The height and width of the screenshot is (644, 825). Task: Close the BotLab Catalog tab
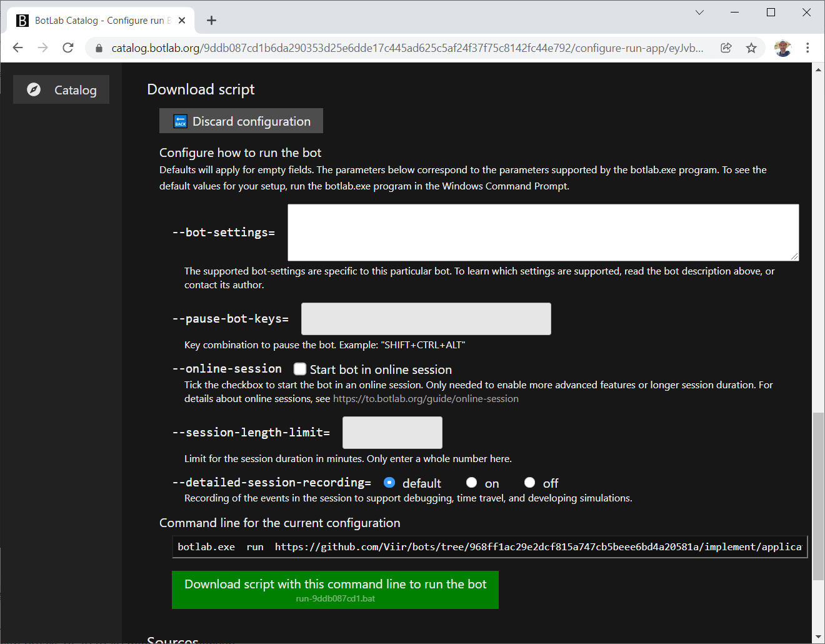coord(182,20)
